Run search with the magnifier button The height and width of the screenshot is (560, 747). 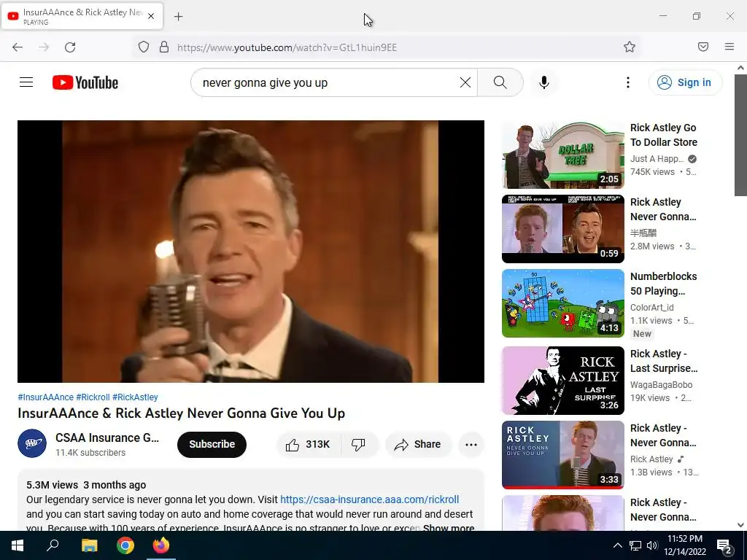[x=500, y=82]
